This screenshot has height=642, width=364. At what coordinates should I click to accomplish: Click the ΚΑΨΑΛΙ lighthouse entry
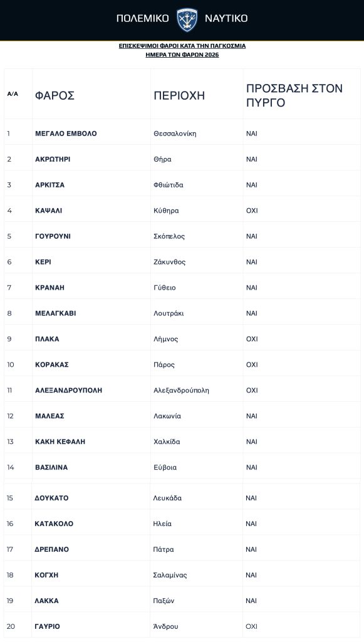(49, 211)
